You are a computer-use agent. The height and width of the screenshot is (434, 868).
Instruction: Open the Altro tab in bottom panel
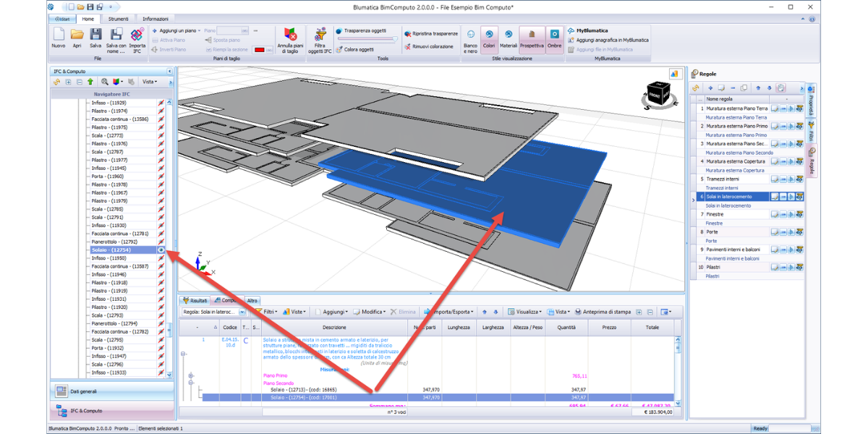(252, 300)
